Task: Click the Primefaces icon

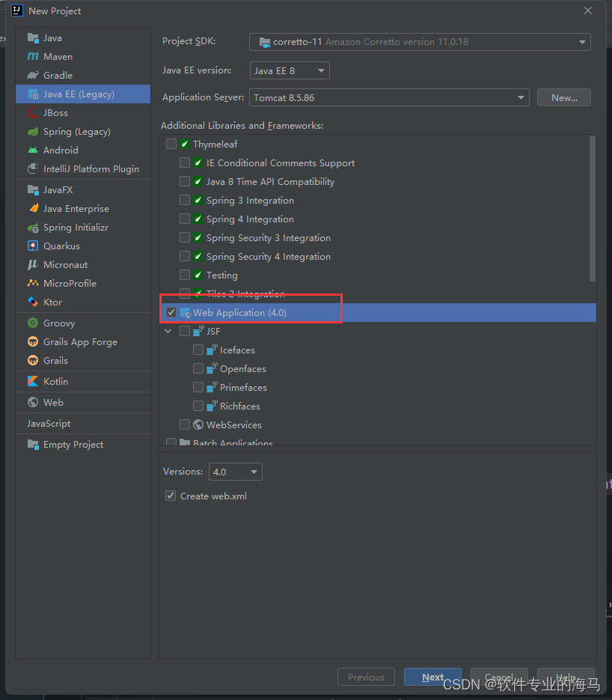Action: coord(212,387)
